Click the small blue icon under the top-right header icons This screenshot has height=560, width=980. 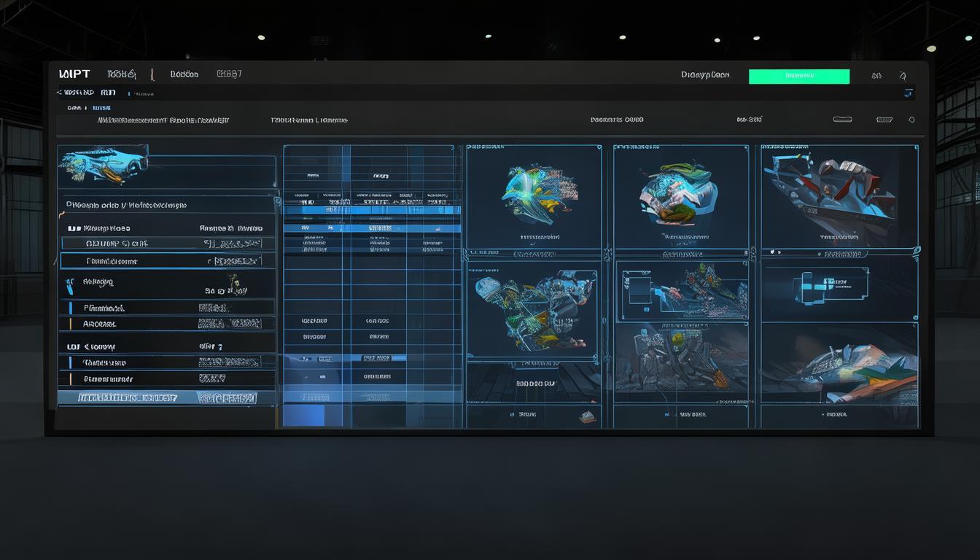click(908, 93)
